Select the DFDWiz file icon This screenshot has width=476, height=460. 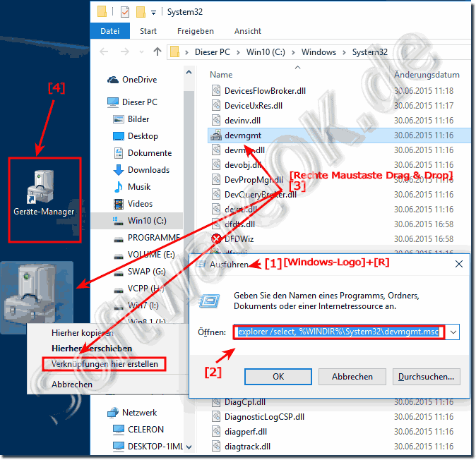click(x=216, y=239)
